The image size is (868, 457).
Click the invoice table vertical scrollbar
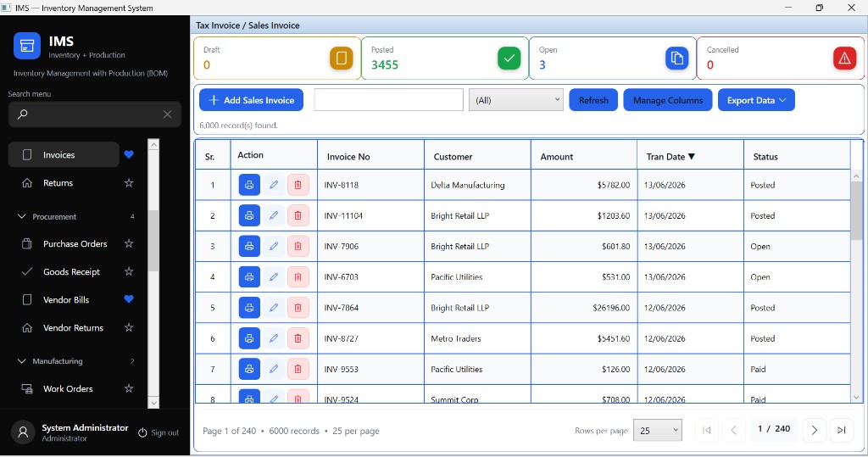tap(856, 210)
